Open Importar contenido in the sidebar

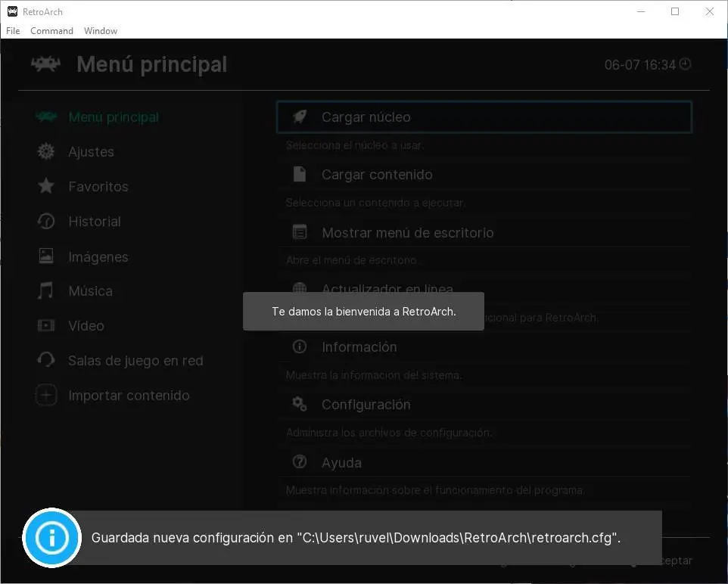tap(129, 396)
